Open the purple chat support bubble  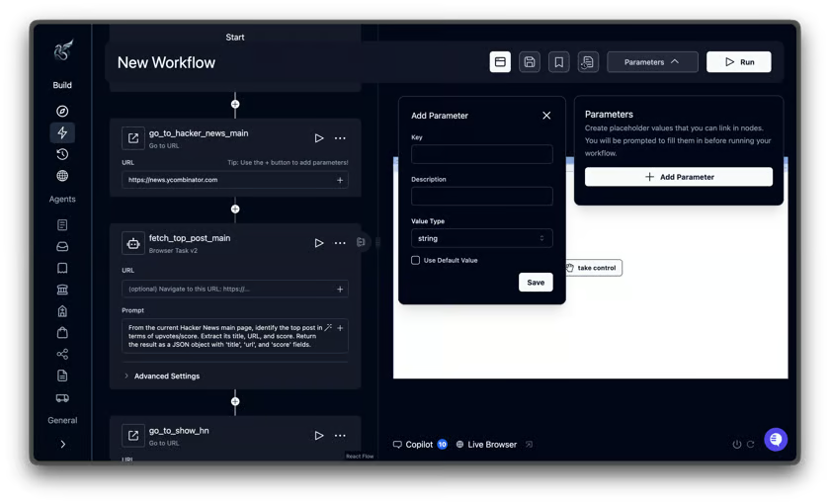[776, 440]
